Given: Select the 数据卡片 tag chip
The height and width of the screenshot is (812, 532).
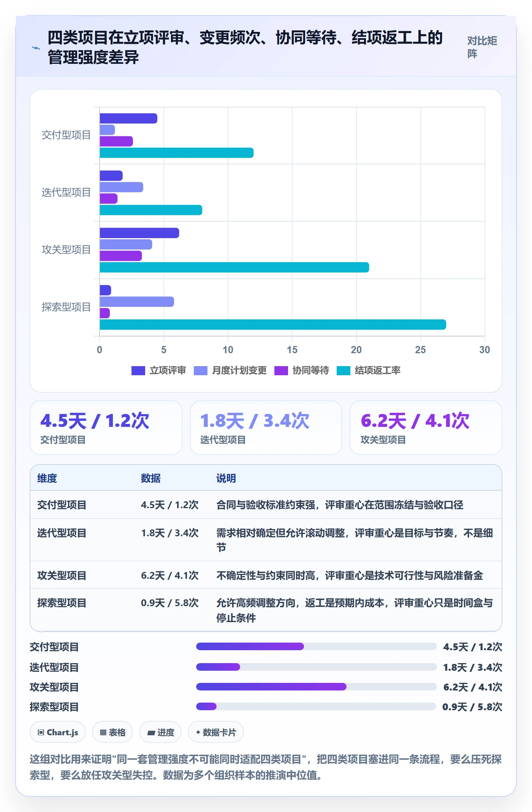Looking at the screenshot, I should [216, 732].
